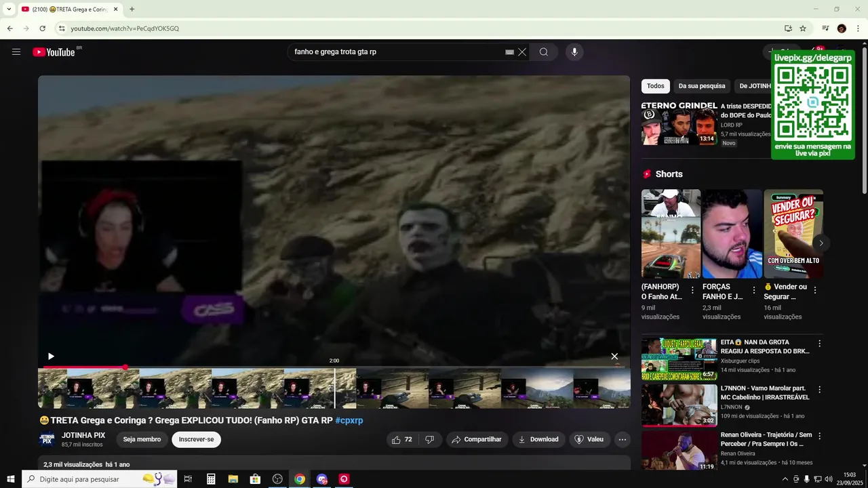The image size is (868, 488).
Task: Open the Chrome profile avatar
Action: tap(842, 28)
